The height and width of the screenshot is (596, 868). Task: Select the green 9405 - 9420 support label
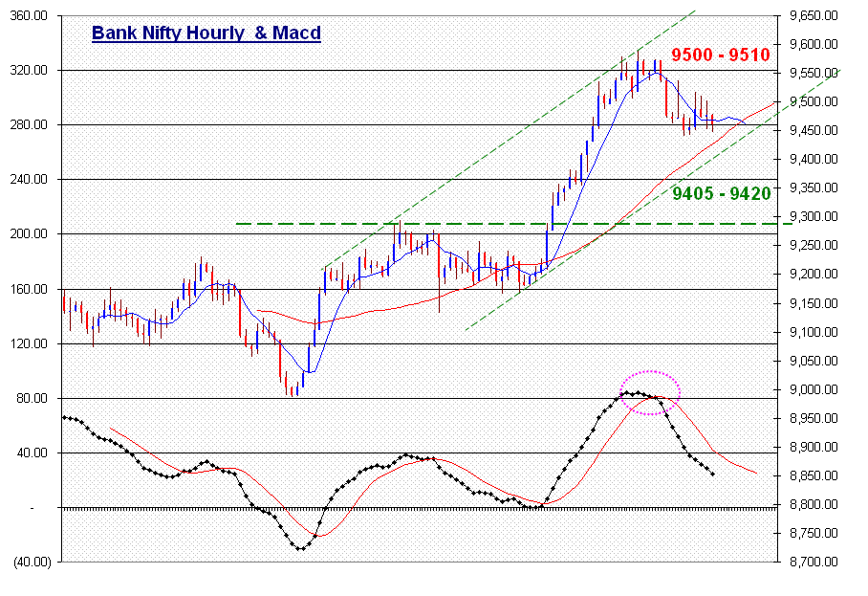[722, 193]
